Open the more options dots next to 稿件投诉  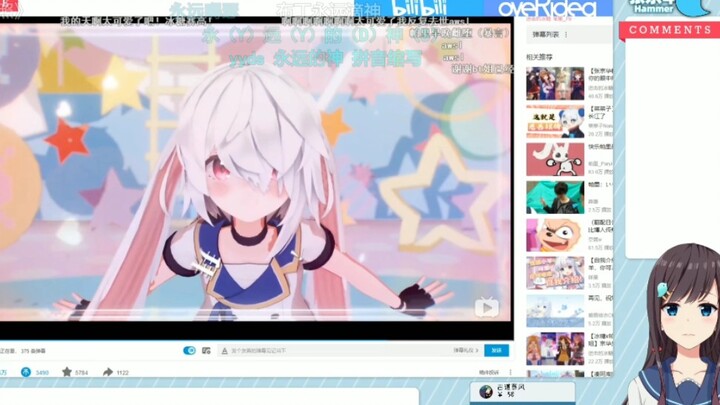(510, 372)
